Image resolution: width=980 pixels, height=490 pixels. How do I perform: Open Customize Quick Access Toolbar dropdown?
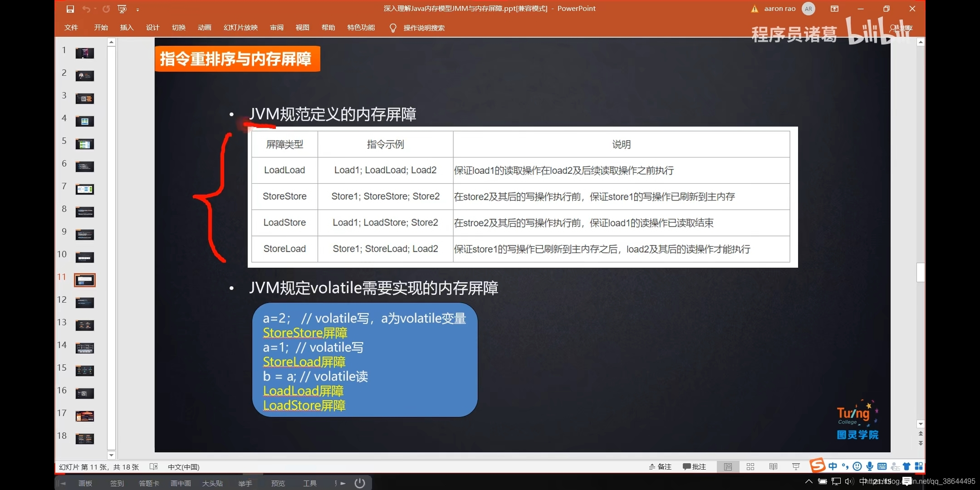point(137,9)
